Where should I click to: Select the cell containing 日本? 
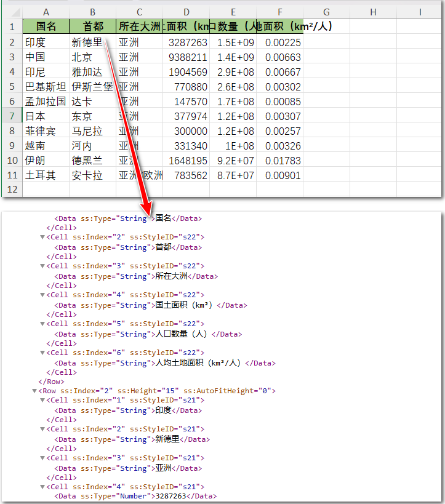tap(46, 116)
